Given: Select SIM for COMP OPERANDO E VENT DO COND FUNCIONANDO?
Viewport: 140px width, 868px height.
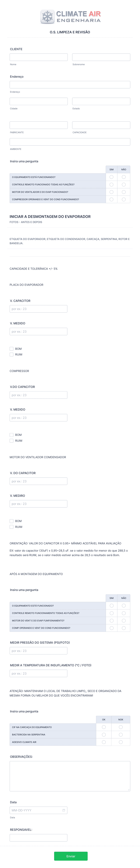Looking at the screenshot, I should click(112, 628).
